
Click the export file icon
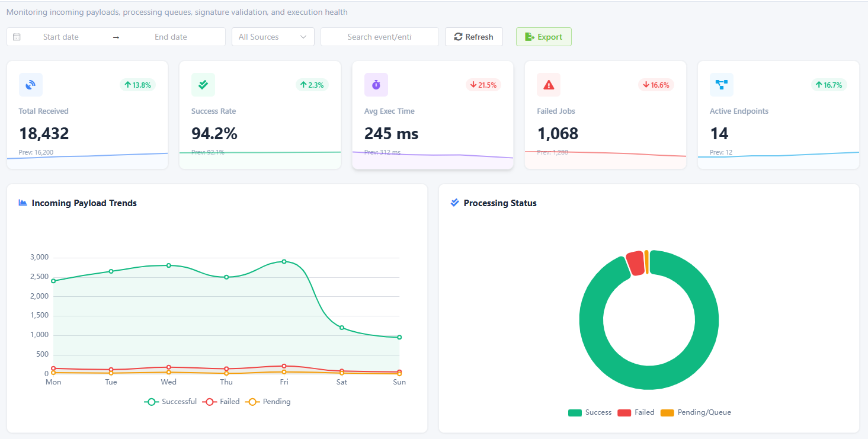[530, 37]
